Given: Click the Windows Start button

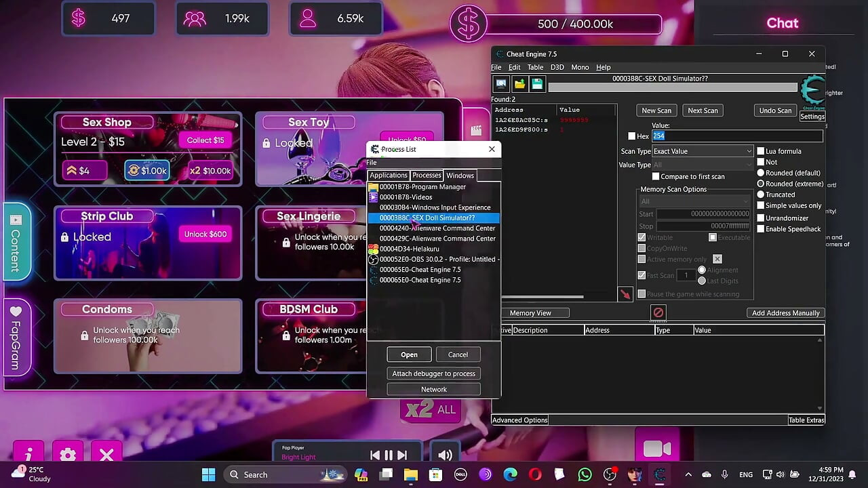Looking at the screenshot, I should 208,474.
